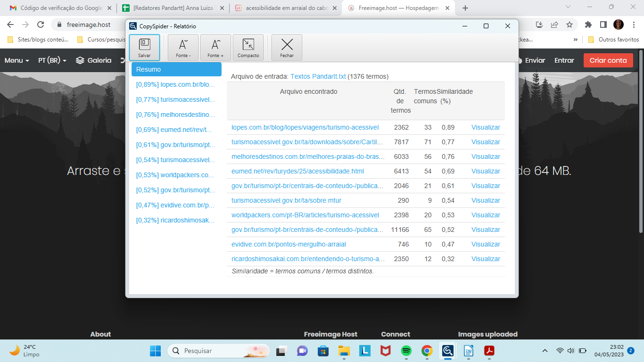The image size is (644, 362).
Task: Switch to the acessibilidade em arraial tab
Action: [x=285, y=8]
